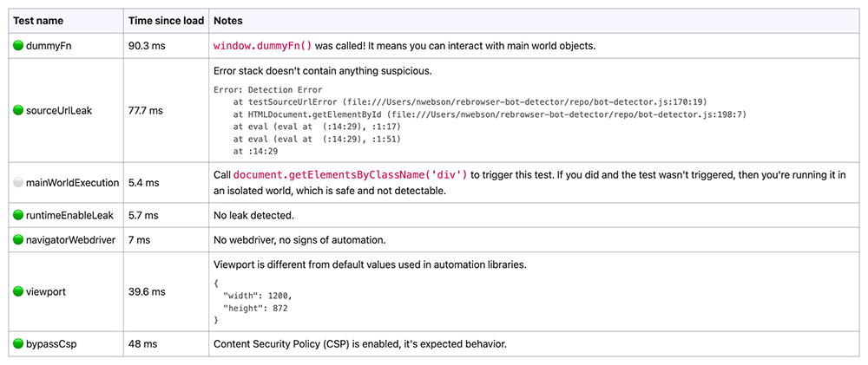Click the grey status dot beside mainWorldExecution
The image size is (868, 365).
pos(18,182)
